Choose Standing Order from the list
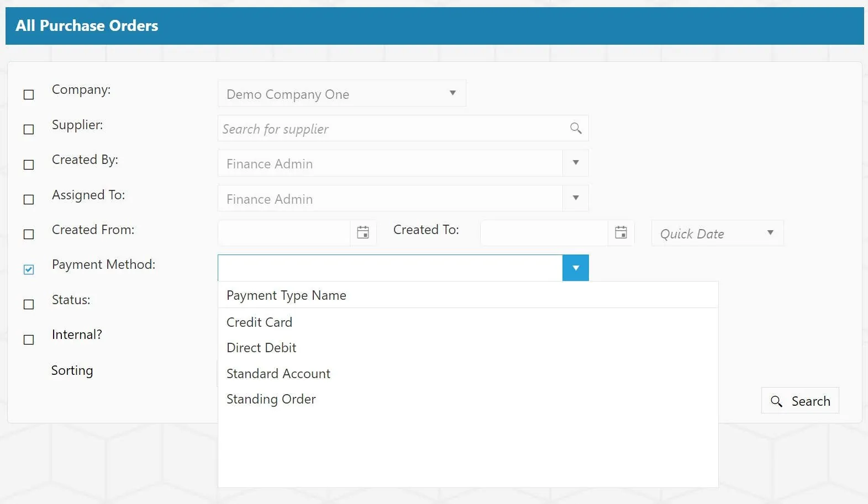This screenshot has width=868, height=504. click(x=468, y=399)
